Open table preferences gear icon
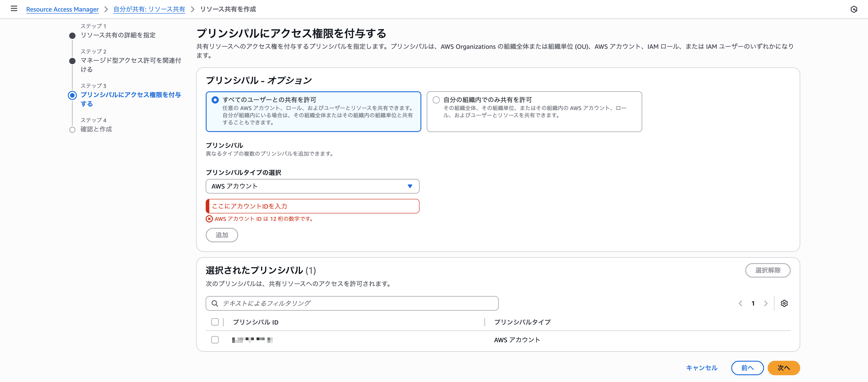The height and width of the screenshot is (382, 868). pyautogui.click(x=784, y=303)
